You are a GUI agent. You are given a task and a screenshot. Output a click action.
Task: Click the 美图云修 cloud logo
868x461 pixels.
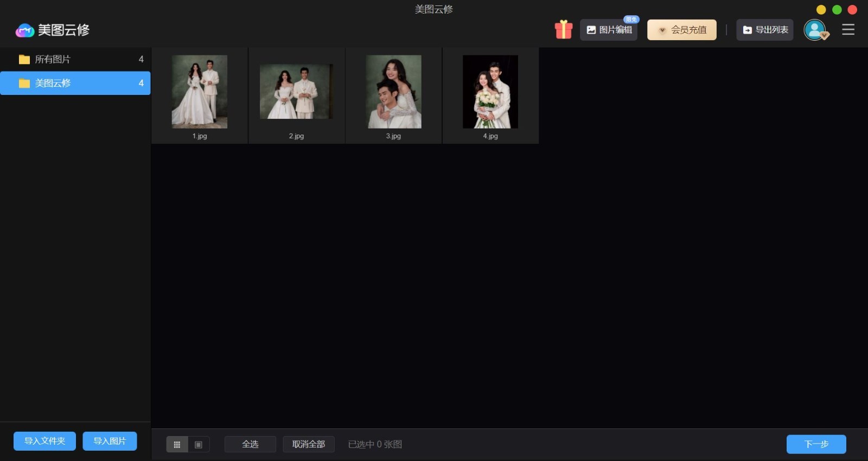[25, 30]
